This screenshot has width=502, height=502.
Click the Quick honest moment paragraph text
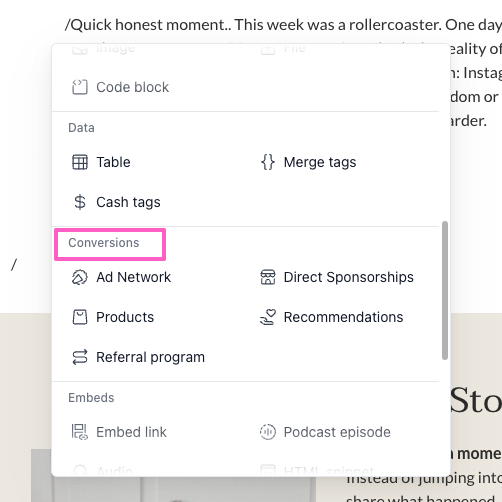coord(283,25)
